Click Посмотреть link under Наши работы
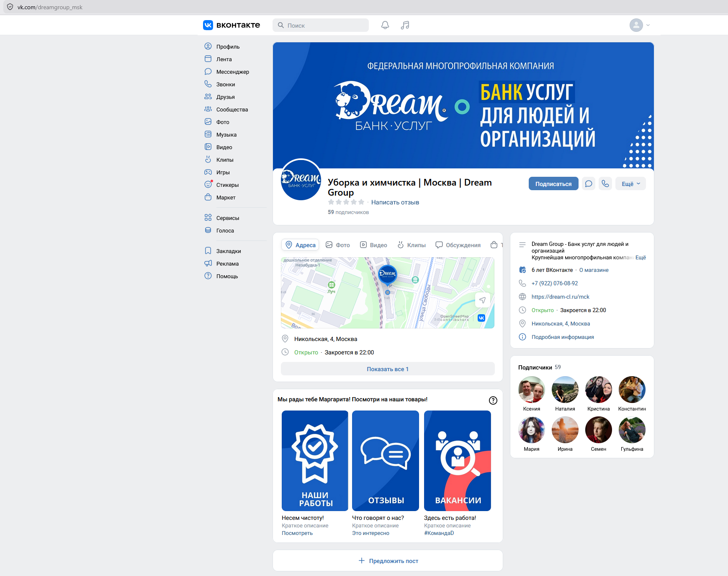The width and height of the screenshot is (728, 576). (297, 533)
